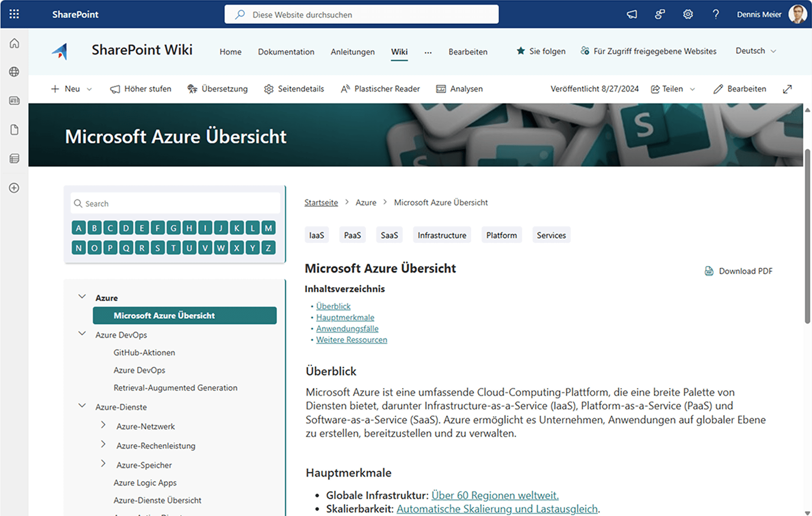Go to home icon in left rail
The height and width of the screenshot is (516, 812).
(x=14, y=43)
